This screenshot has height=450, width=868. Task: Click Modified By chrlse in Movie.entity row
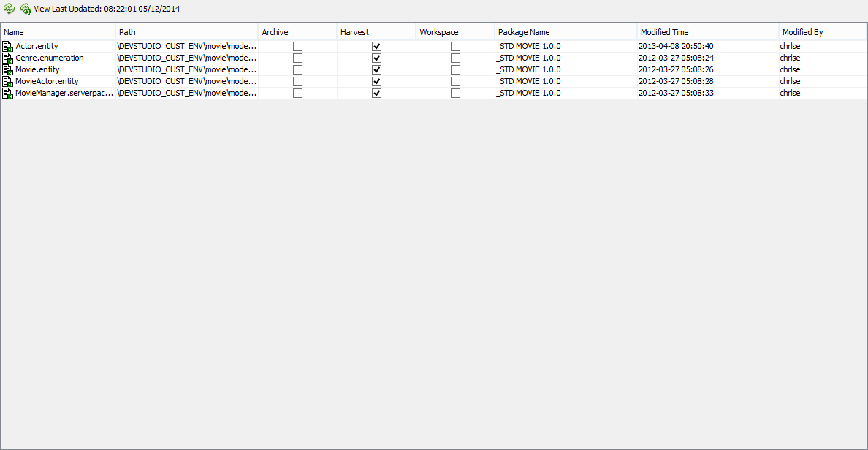(x=790, y=69)
